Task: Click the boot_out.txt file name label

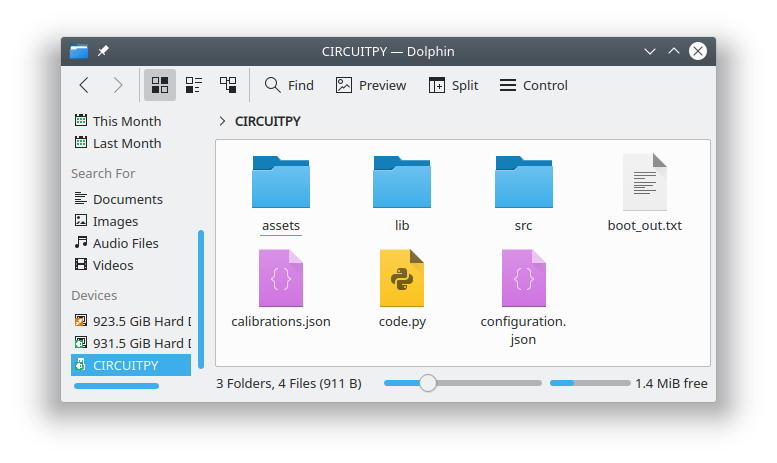Action: coord(645,226)
